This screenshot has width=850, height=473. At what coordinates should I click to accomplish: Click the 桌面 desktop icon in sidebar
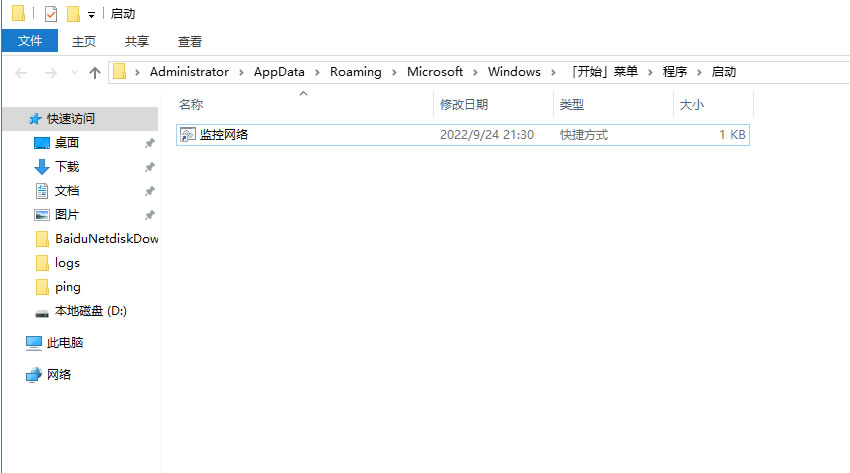[x=42, y=143]
